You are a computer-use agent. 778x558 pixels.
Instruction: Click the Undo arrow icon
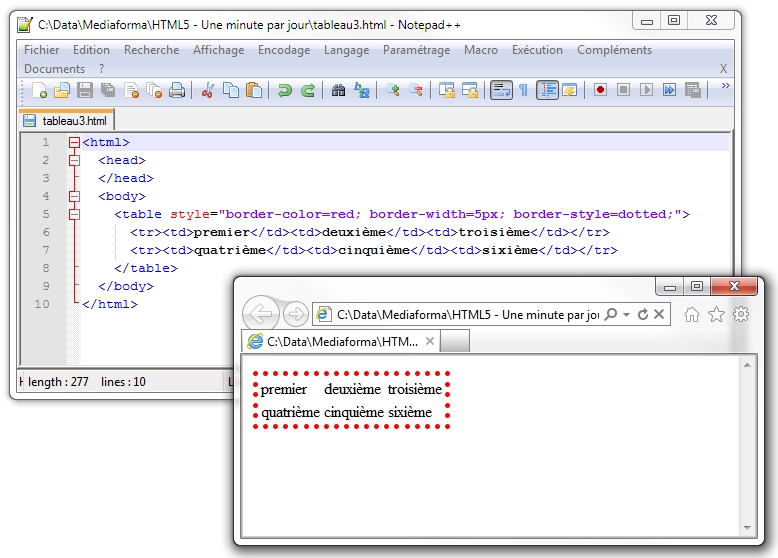(285, 90)
